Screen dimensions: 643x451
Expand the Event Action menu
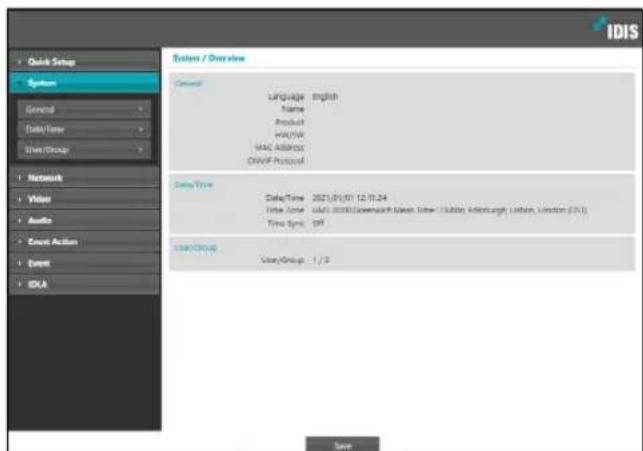tap(84, 242)
